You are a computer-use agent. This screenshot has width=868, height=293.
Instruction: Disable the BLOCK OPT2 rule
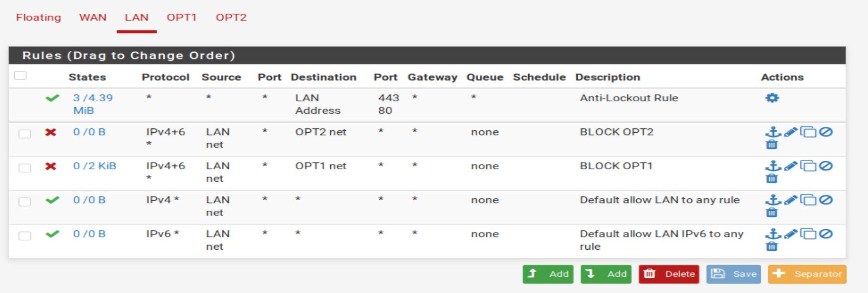[x=826, y=132]
